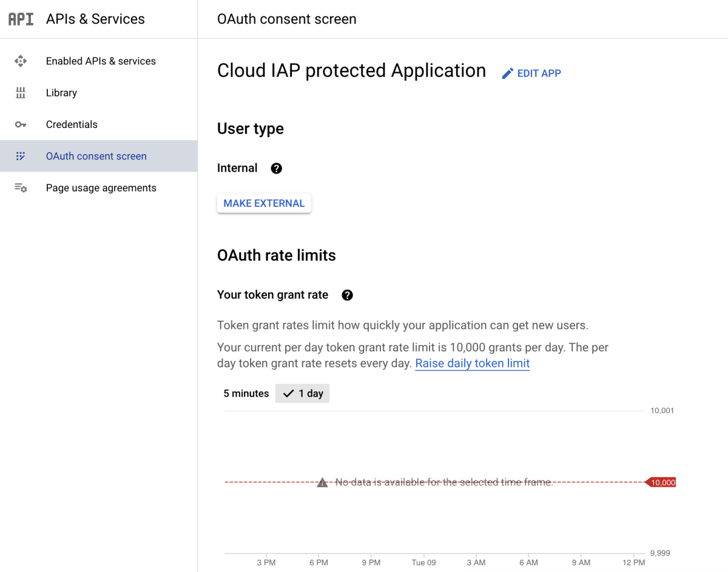Image resolution: width=728 pixels, height=572 pixels.
Task: Click MAKE EXTERNAL button
Action: [x=264, y=203]
